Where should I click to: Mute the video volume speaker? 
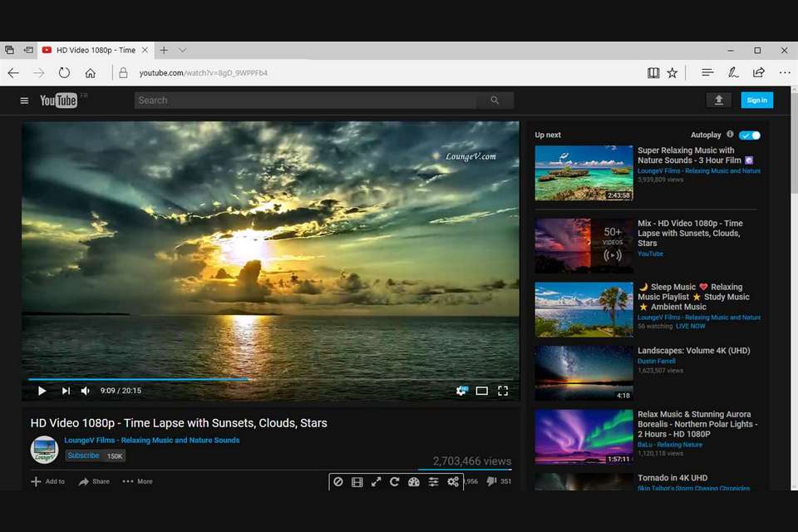(x=86, y=391)
